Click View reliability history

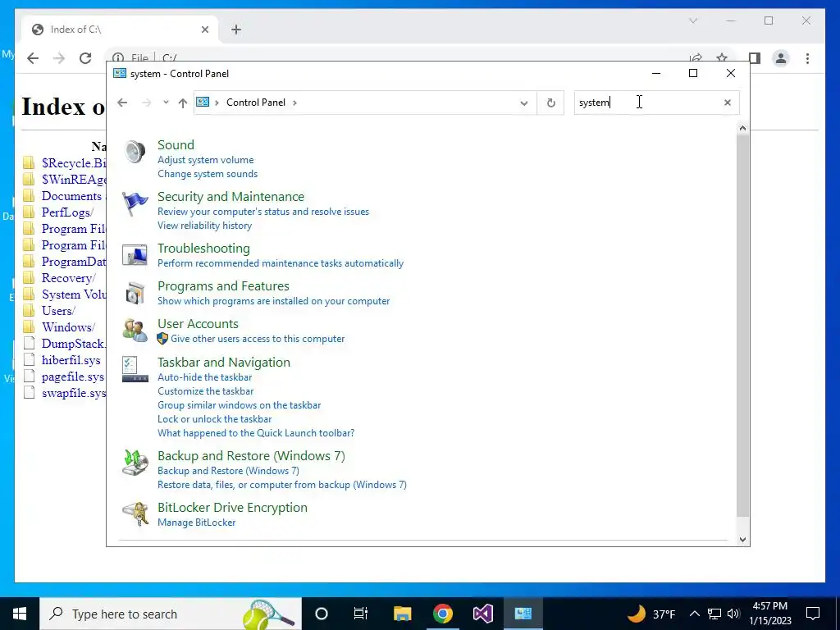tap(204, 226)
